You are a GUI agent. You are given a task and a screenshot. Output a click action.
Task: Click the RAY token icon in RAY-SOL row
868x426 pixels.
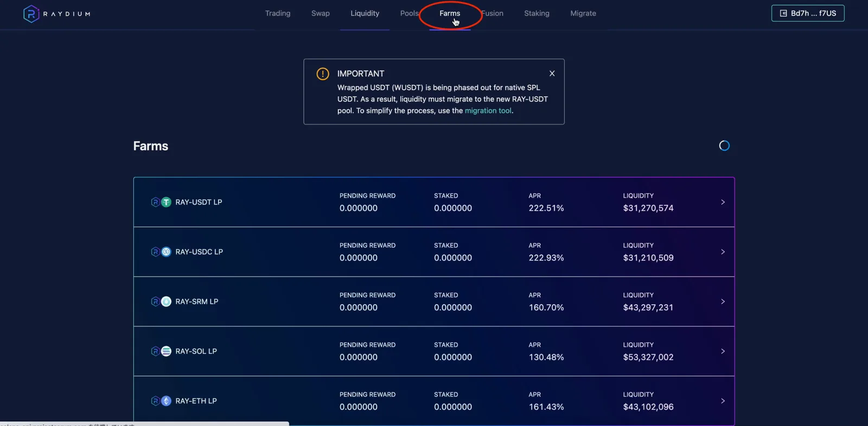pos(155,351)
